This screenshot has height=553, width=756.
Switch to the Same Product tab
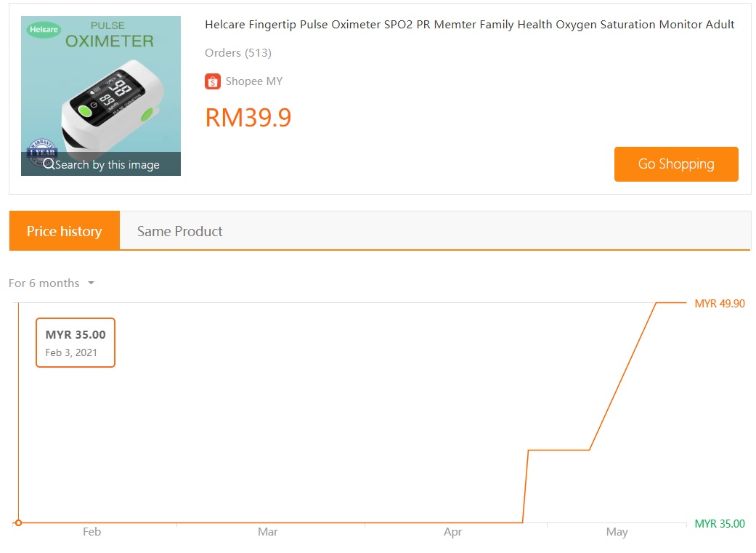click(x=180, y=231)
